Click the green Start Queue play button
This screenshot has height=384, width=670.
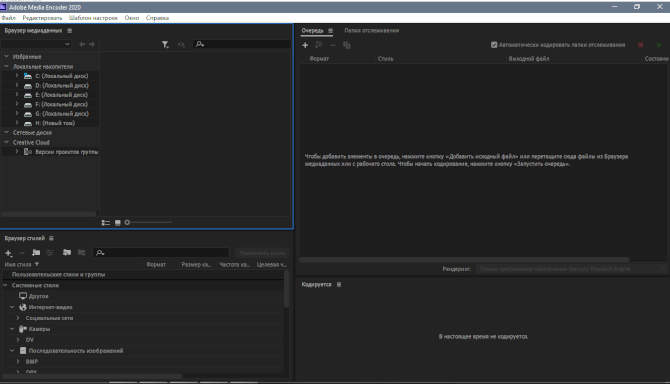[658, 45]
